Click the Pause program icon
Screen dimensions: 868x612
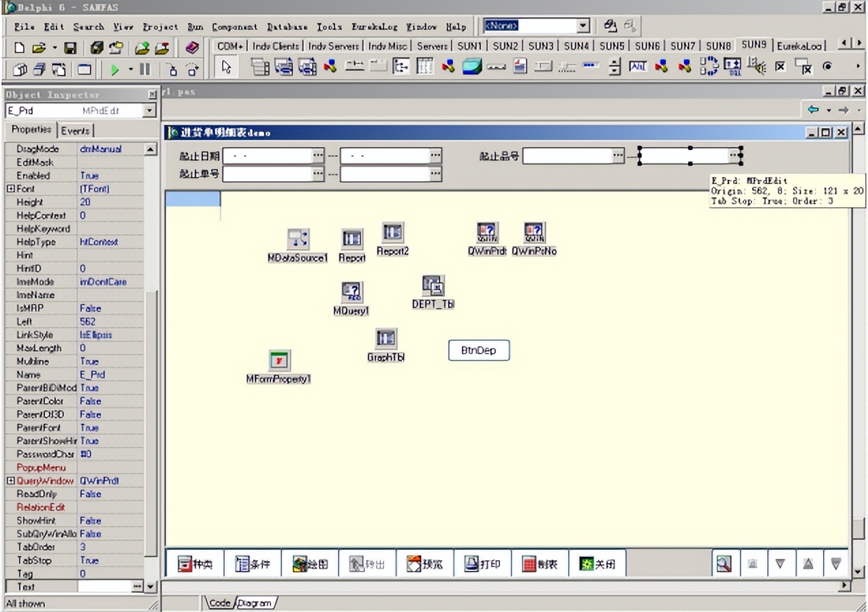(144, 69)
